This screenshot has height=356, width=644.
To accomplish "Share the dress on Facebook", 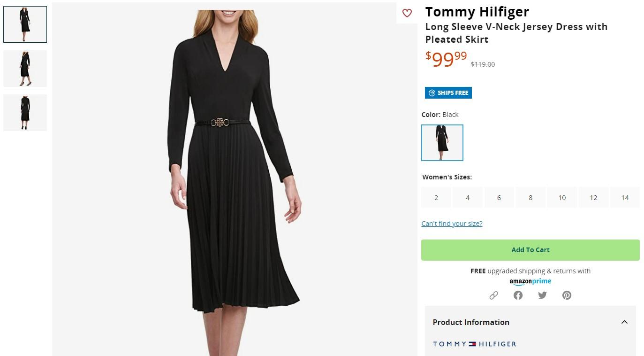I will (518, 295).
